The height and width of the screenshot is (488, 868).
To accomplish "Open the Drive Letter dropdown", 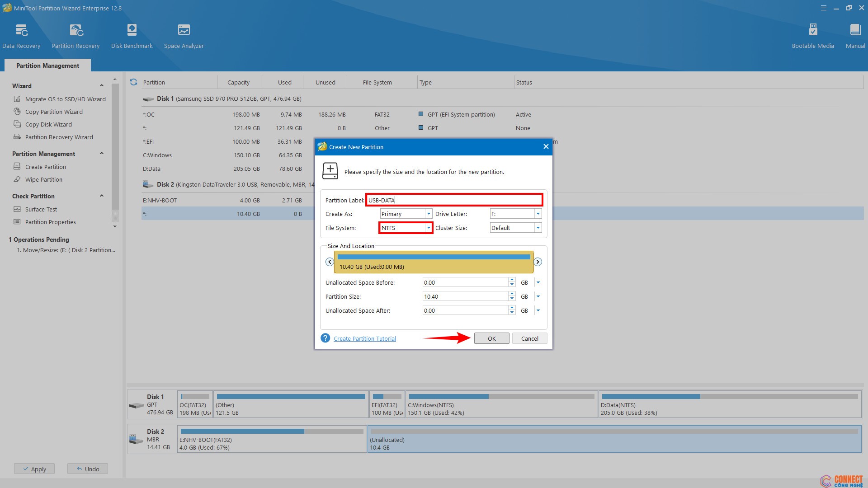I will 538,214.
